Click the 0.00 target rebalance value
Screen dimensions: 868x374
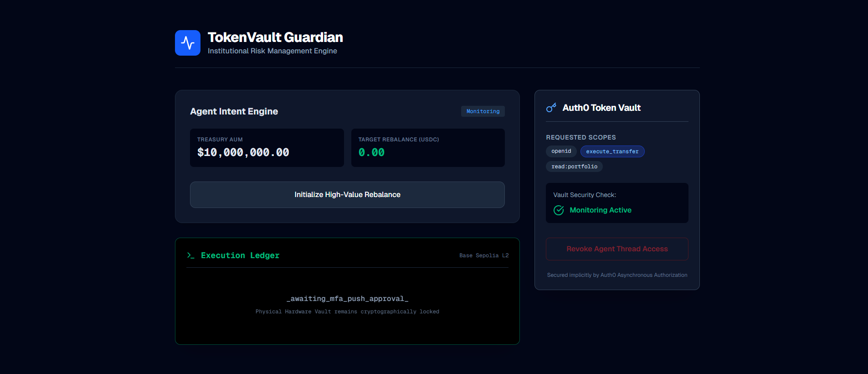coord(371,152)
